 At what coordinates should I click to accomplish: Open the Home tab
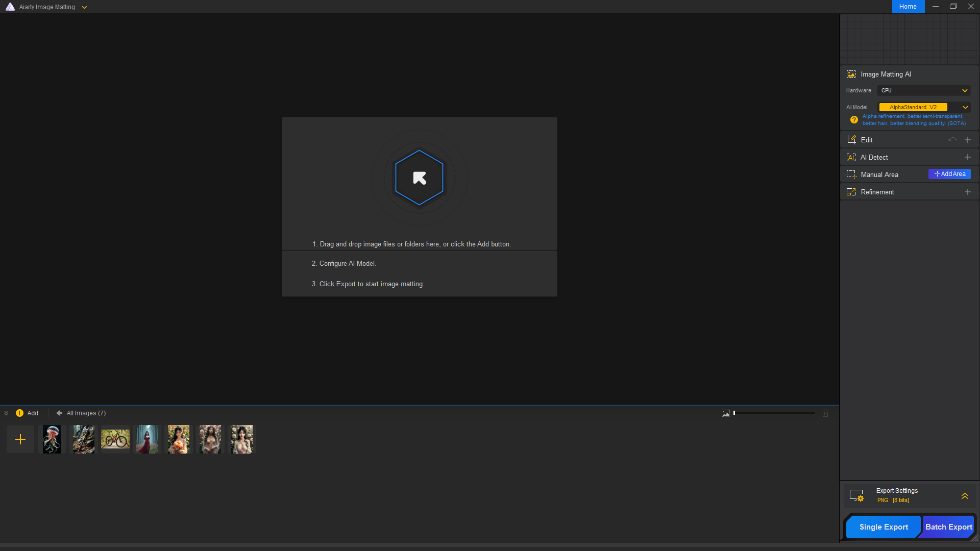(908, 7)
